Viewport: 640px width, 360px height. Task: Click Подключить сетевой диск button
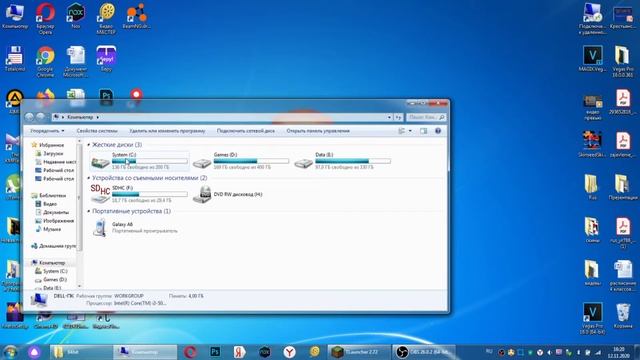coord(246,131)
